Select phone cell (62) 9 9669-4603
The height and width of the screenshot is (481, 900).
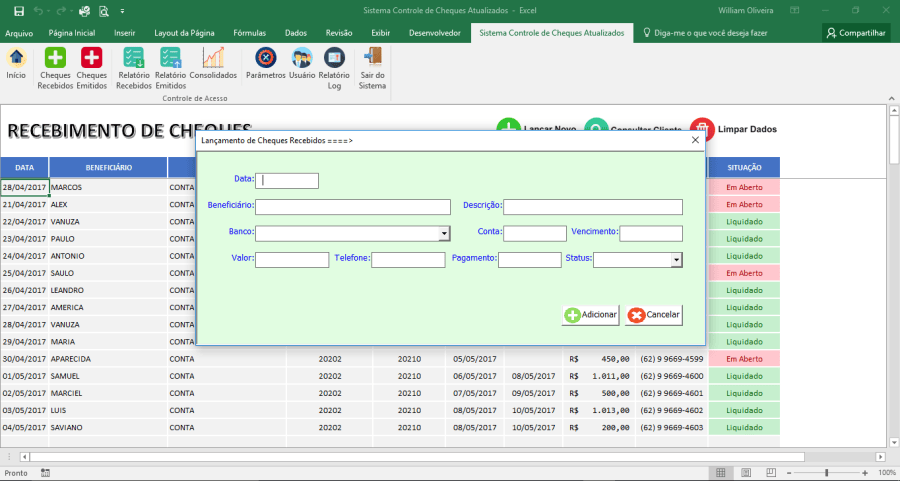point(672,428)
